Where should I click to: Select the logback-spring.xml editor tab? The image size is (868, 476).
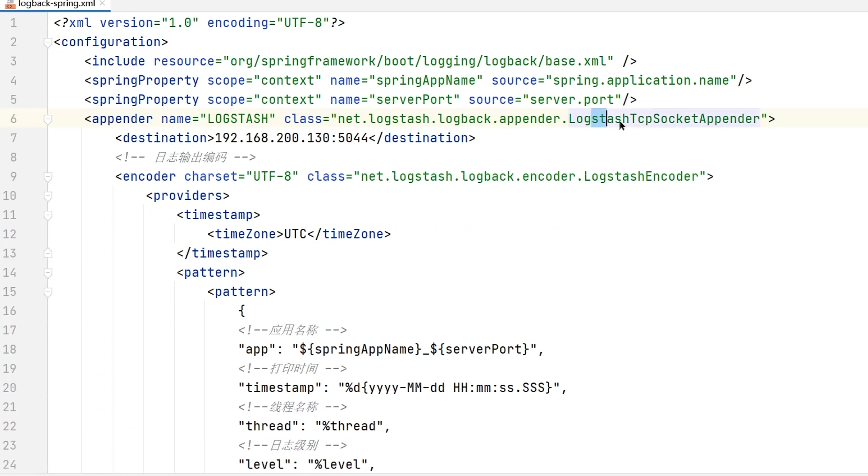pos(56,4)
